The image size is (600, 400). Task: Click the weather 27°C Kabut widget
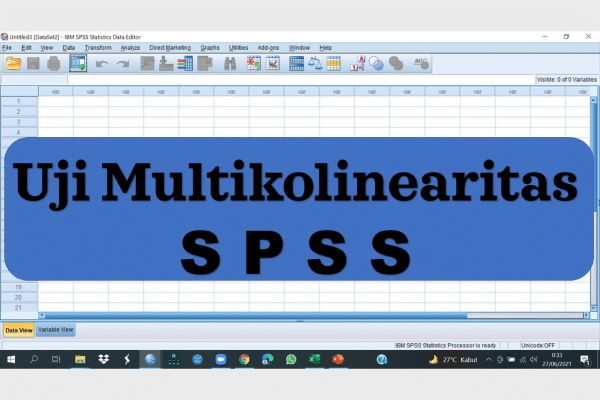click(x=453, y=360)
